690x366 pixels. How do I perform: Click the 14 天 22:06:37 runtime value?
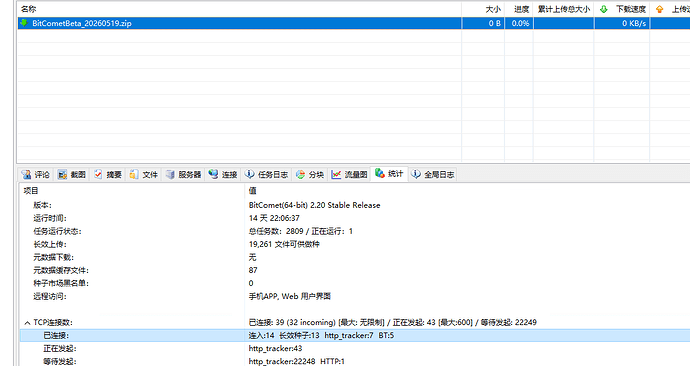tap(274, 218)
